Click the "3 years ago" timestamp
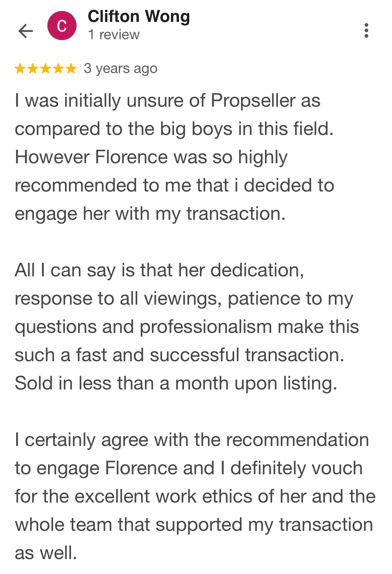The width and height of the screenshot is (392, 574). click(121, 69)
